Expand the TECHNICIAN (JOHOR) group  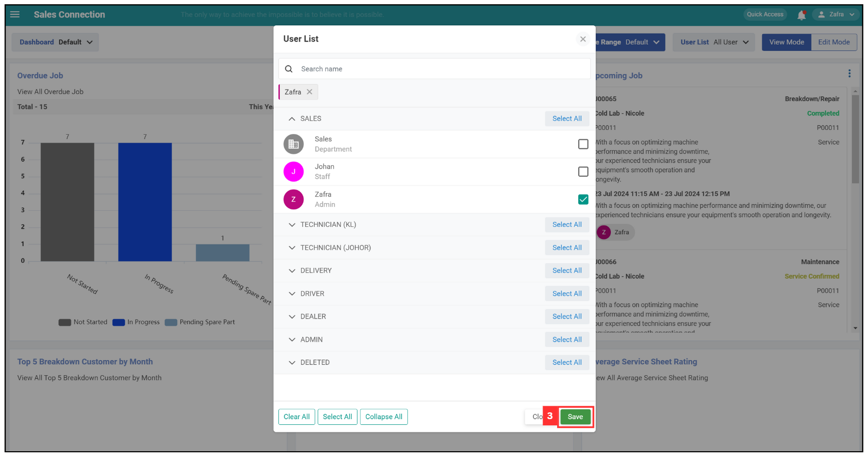pos(292,248)
